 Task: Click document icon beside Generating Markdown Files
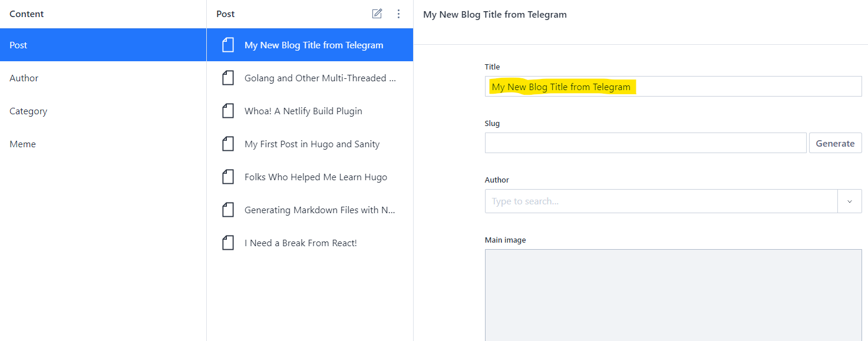point(228,210)
